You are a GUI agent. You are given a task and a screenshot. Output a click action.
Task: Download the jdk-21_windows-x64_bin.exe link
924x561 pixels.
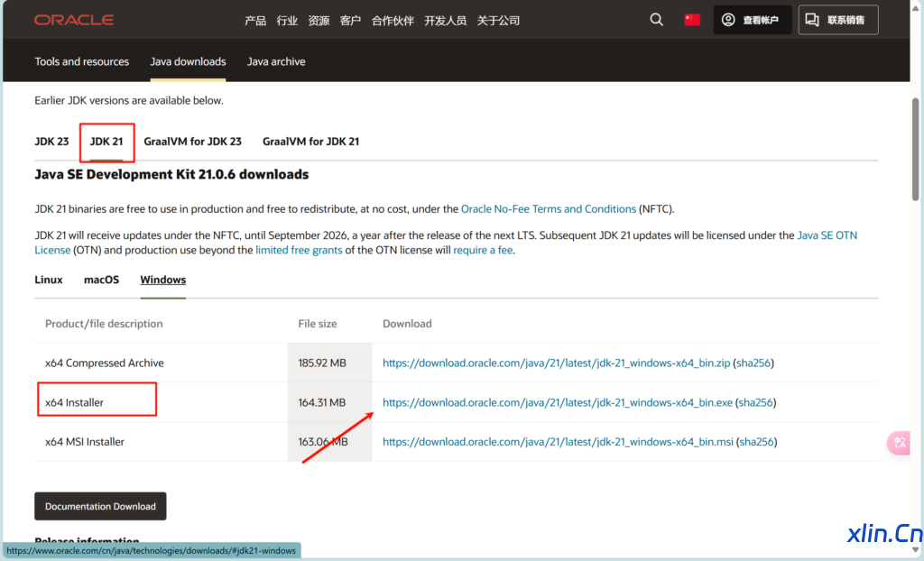pos(558,402)
